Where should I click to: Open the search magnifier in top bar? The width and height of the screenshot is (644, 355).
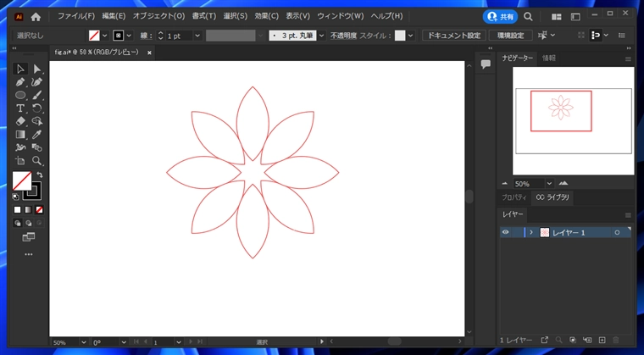click(528, 17)
